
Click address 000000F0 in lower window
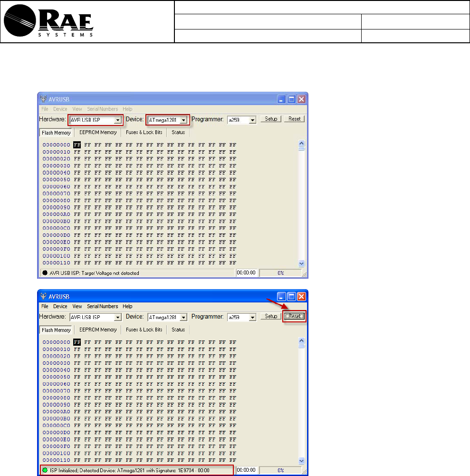56,446
